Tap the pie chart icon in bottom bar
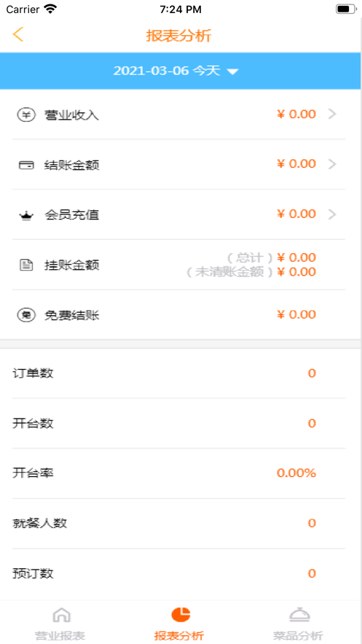 (181, 614)
